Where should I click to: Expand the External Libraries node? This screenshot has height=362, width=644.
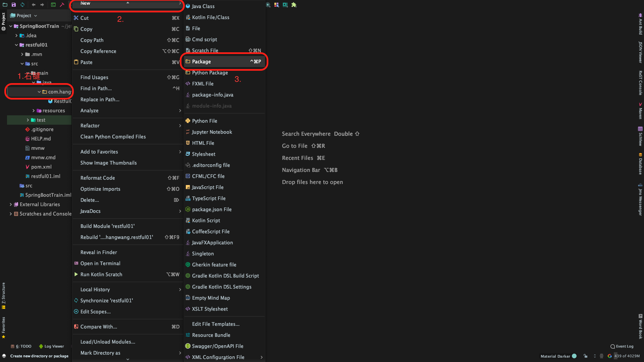[x=11, y=204]
